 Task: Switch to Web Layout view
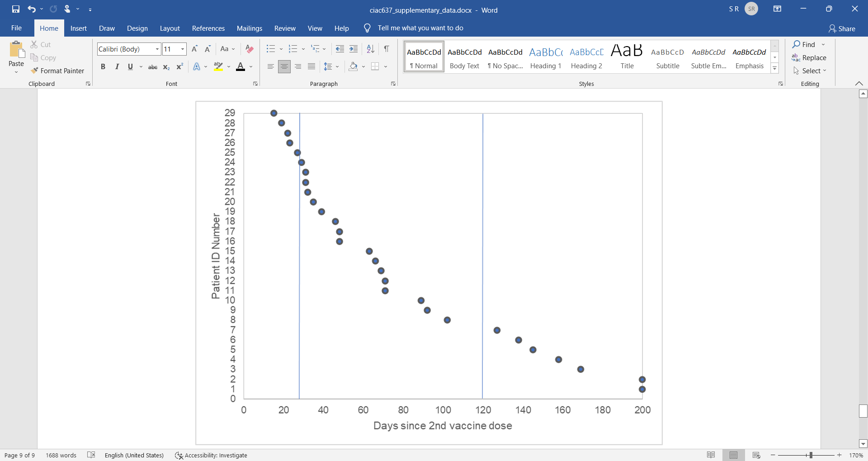(x=756, y=455)
